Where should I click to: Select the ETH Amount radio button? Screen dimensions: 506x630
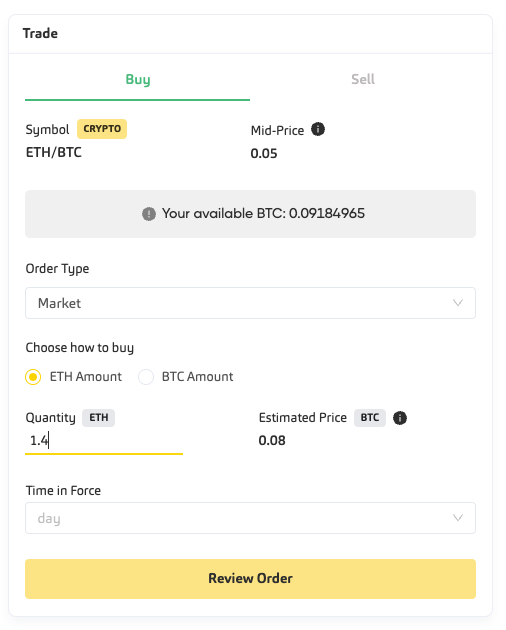[x=33, y=377]
